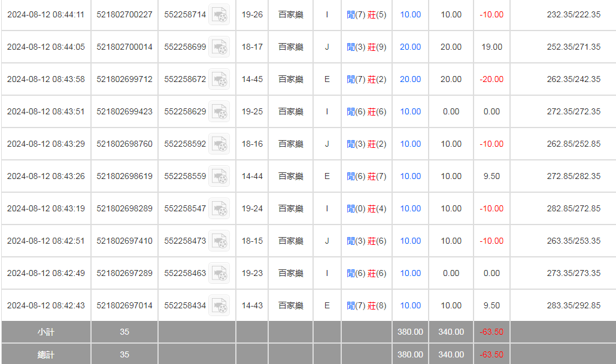Click the film reel icon for round 14-43
Screen dimensions: 616x364
coord(220,305)
